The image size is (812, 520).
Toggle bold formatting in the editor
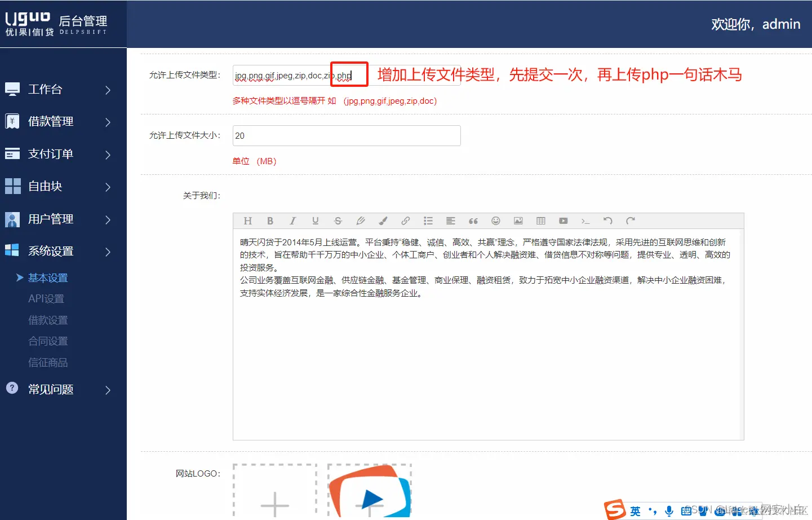pyautogui.click(x=270, y=221)
